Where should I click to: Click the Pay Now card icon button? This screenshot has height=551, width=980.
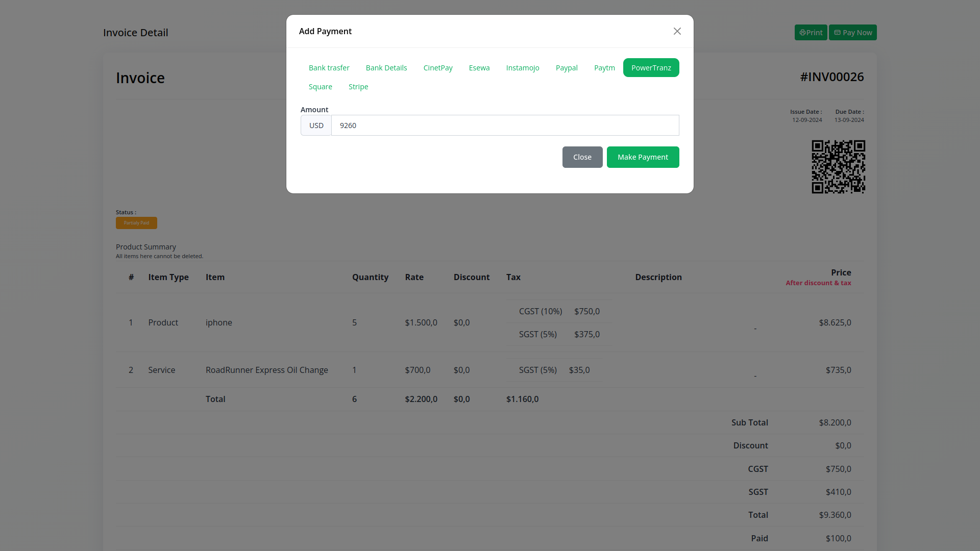click(852, 33)
